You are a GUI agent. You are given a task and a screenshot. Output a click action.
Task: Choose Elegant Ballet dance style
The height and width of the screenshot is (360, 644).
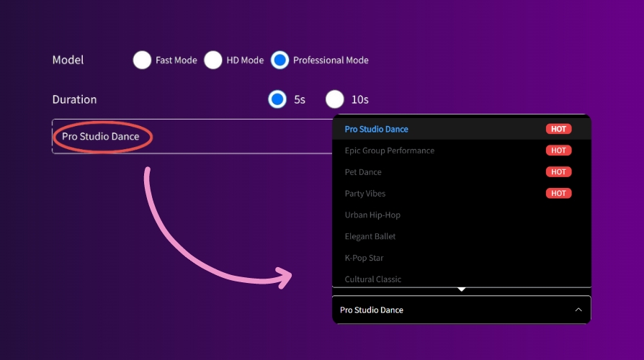click(x=462, y=236)
